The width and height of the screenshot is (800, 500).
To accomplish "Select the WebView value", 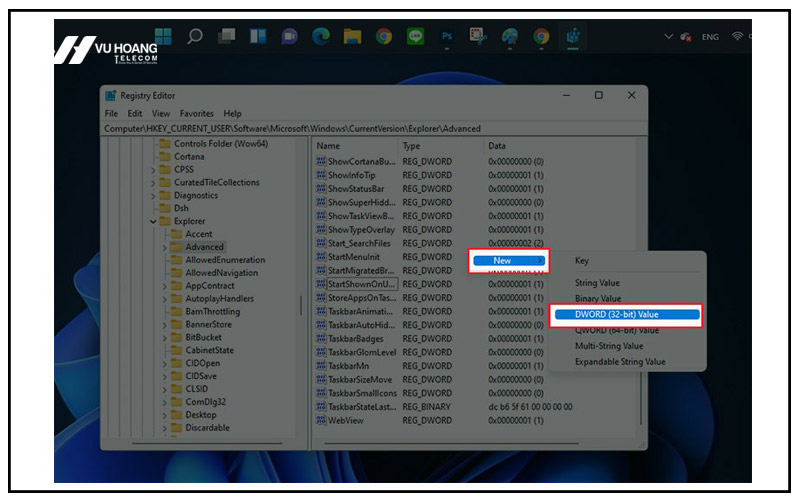I will coord(345,420).
